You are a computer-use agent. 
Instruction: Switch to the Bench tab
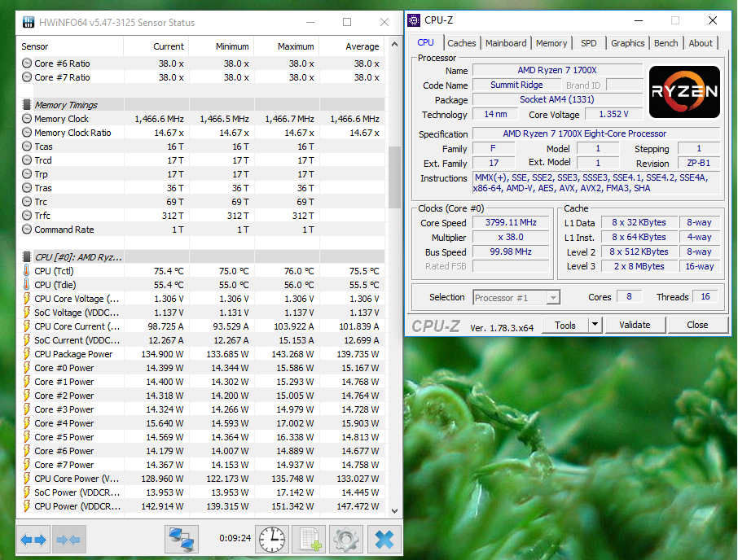pos(666,43)
